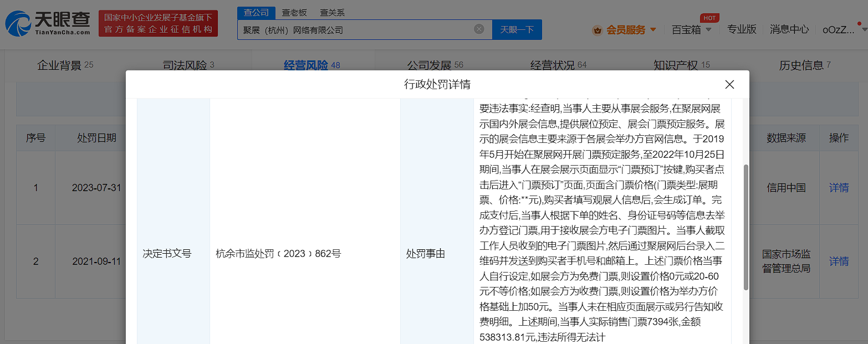
Task: Click the 杭余市监处罚〔2023〕862号 document number
Action: pos(278,254)
